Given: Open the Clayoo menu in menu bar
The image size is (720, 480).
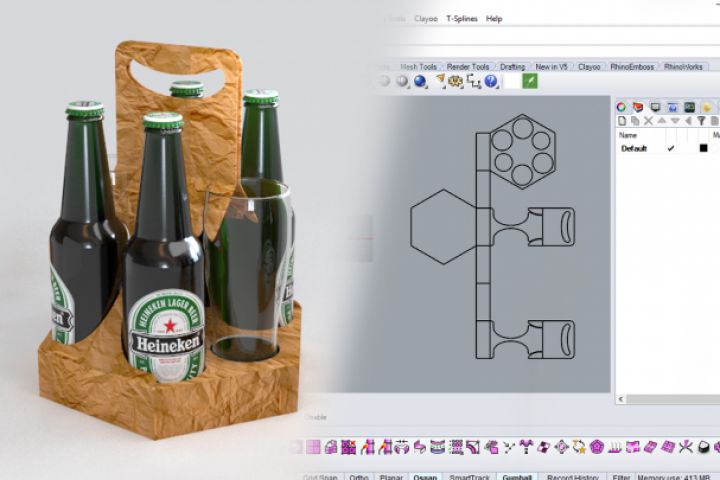Looking at the screenshot, I should pos(426,19).
